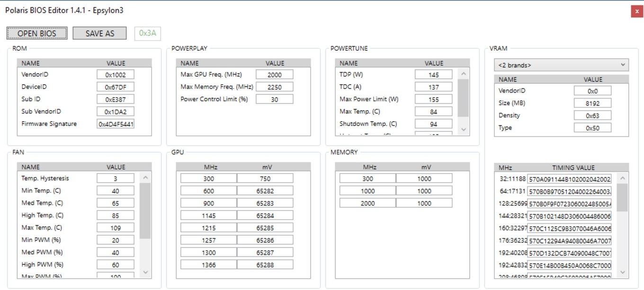Click the FAN list scrollbar thumb
The image size is (644, 290).
(145, 211)
